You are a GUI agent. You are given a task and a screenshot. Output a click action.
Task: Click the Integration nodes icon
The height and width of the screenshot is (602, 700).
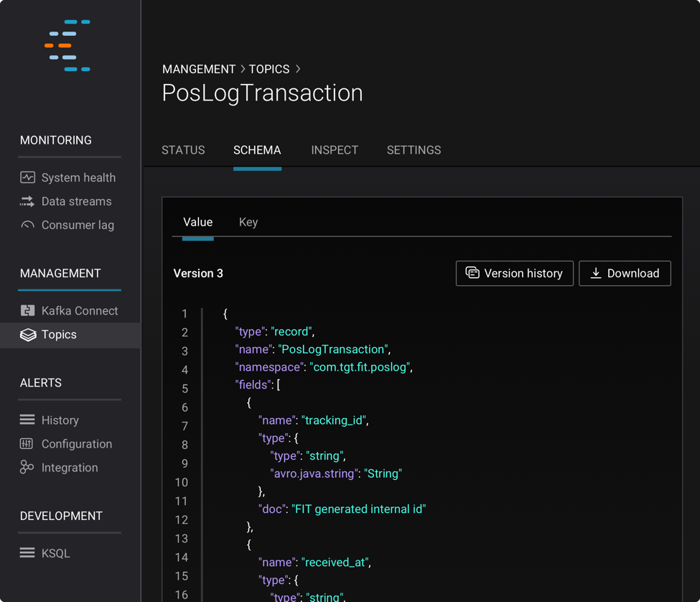click(27, 467)
